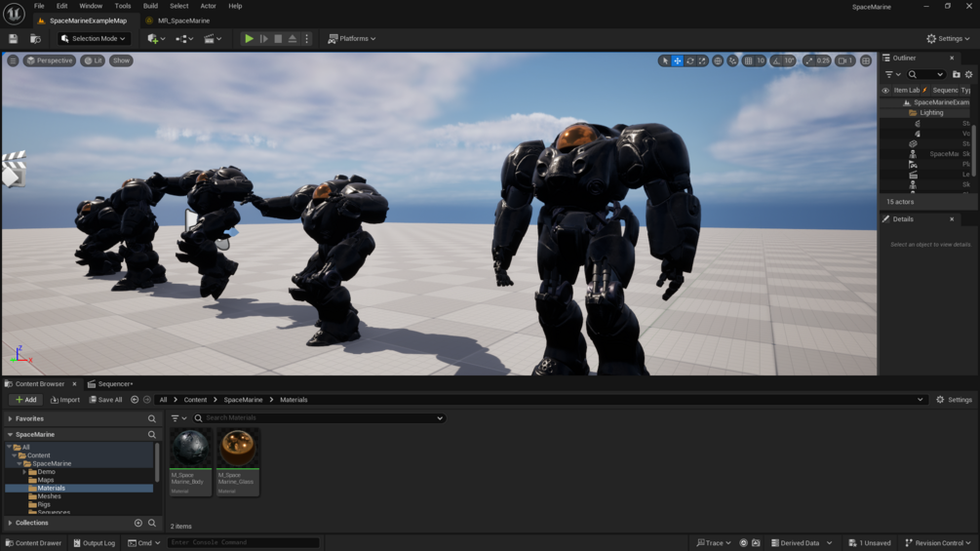Open the viewport options hamburger menu
The image size is (980, 551).
(13, 60)
